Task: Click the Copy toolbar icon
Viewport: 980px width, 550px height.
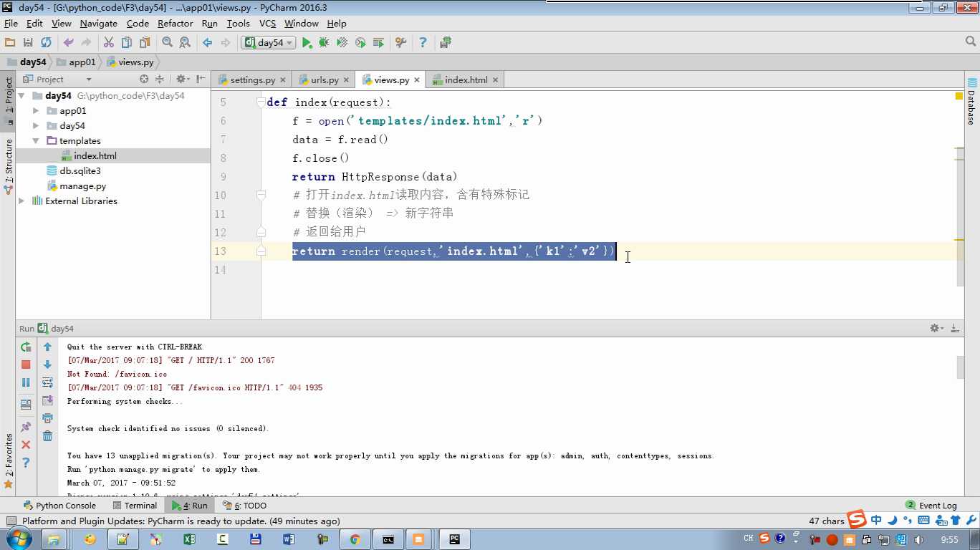Action: tap(127, 43)
